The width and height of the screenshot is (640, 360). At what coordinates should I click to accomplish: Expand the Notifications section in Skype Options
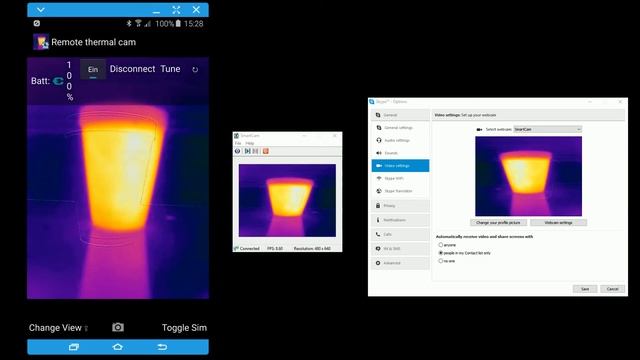pos(400,220)
